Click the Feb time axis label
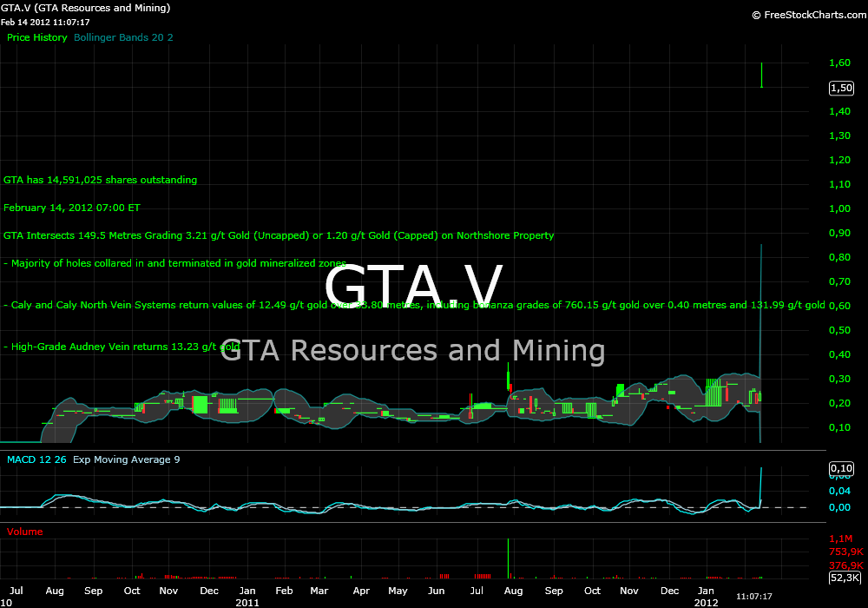 pos(284,591)
